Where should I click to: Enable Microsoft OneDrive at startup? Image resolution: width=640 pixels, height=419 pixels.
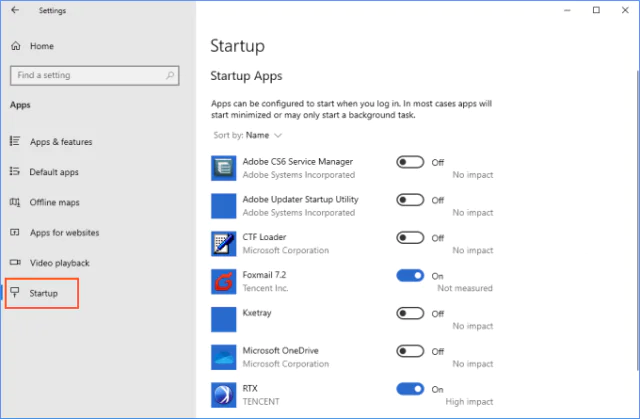(x=410, y=351)
